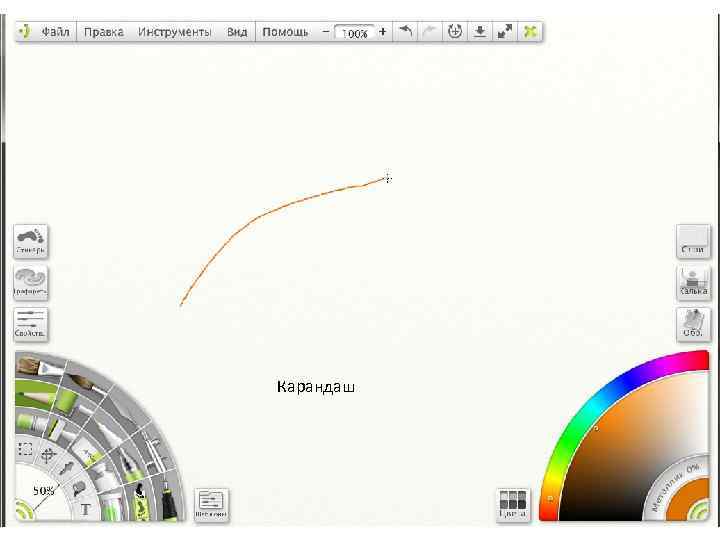This screenshot has height=540, width=720.
Task: Open the Калька (tracing) panel button
Action: 693,283
